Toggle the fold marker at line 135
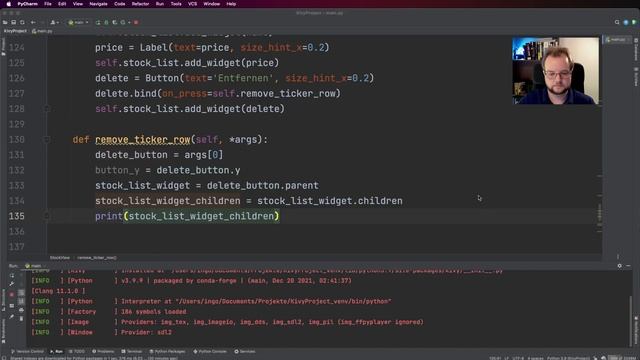This screenshot has width=640, height=360. pos(47,216)
